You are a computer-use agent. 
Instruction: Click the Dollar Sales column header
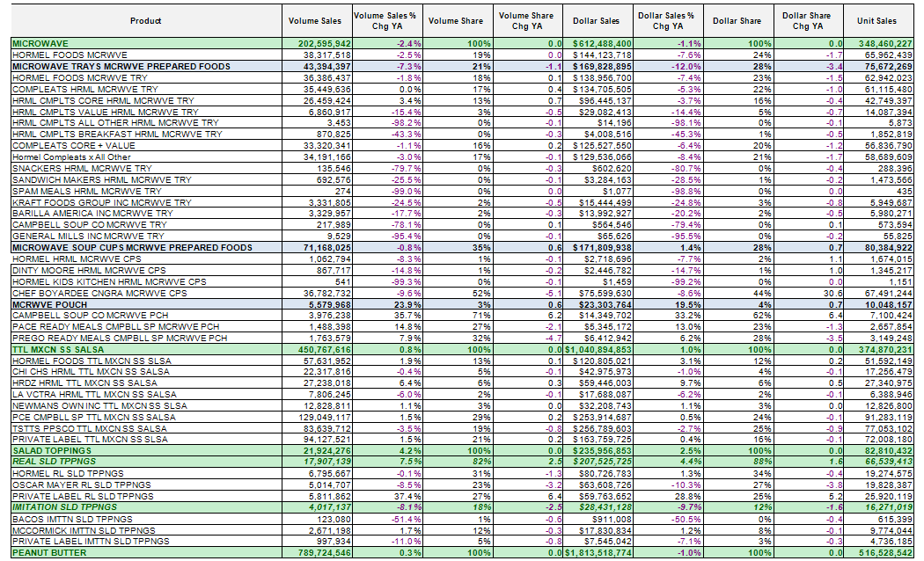click(x=596, y=21)
